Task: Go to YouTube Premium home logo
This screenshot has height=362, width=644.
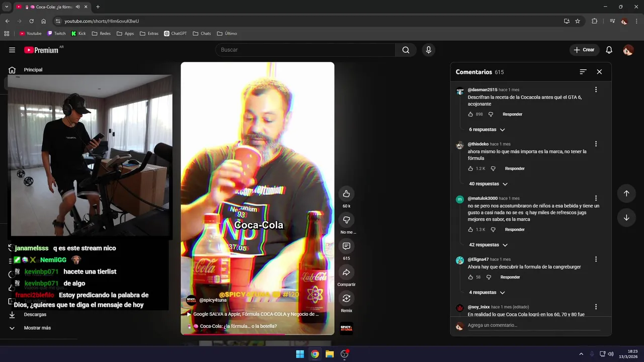Action: click(41, 50)
